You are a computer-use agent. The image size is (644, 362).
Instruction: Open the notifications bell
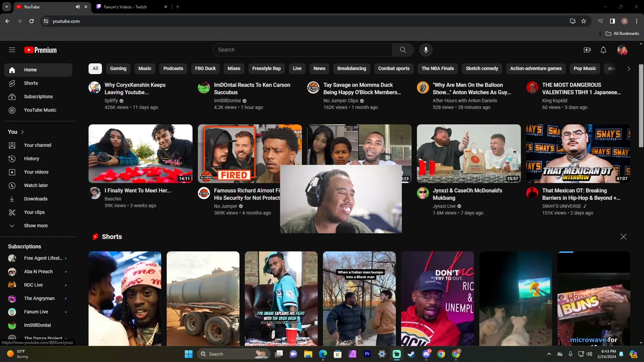click(x=603, y=50)
